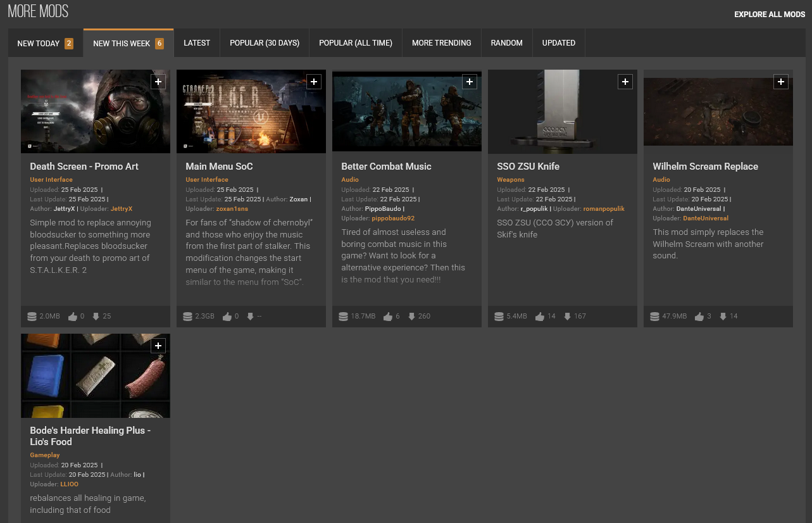Switch to the New Today tab
The image size is (812, 523).
(x=46, y=43)
